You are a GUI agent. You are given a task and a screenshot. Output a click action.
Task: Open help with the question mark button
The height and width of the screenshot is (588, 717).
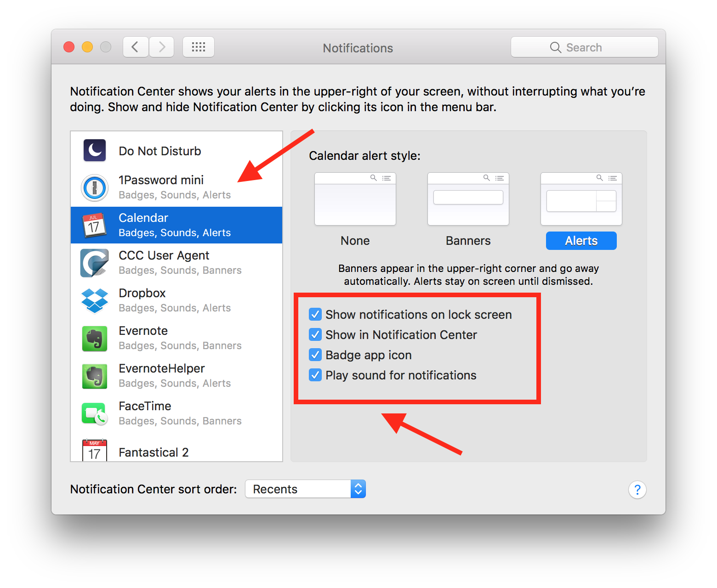pyautogui.click(x=637, y=490)
